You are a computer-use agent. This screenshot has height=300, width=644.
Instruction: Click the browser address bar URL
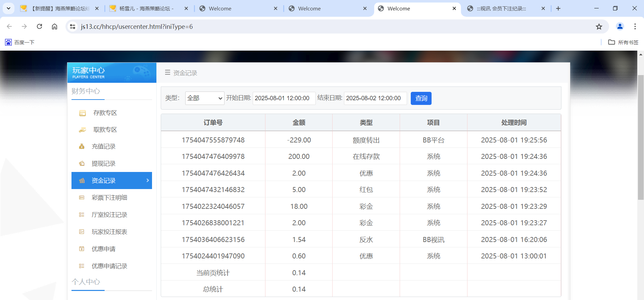pos(137,26)
